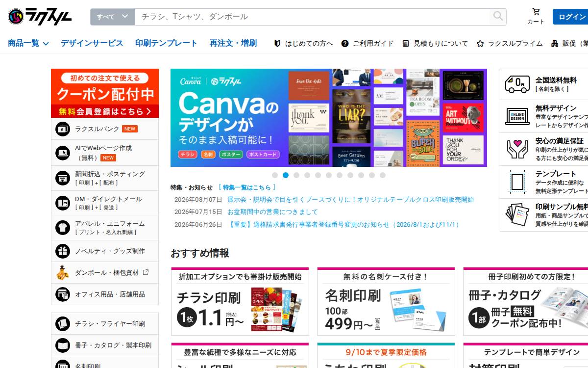Select the fourth carousel dot

tap(307, 175)
